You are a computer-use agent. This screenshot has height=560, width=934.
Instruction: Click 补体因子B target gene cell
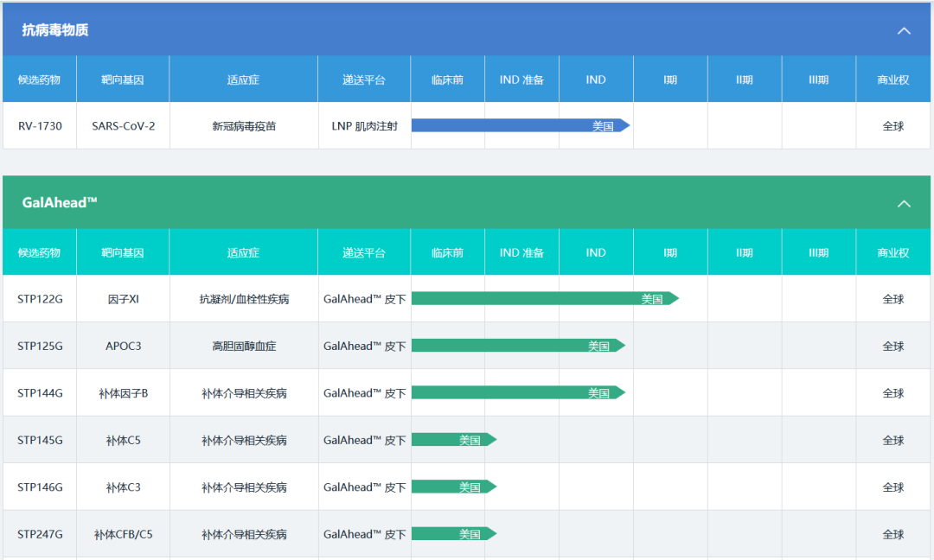(124, 392)
